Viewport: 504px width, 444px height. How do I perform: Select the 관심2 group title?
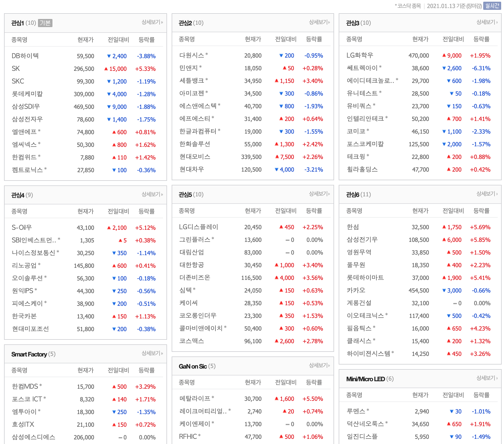coord(185,23)
